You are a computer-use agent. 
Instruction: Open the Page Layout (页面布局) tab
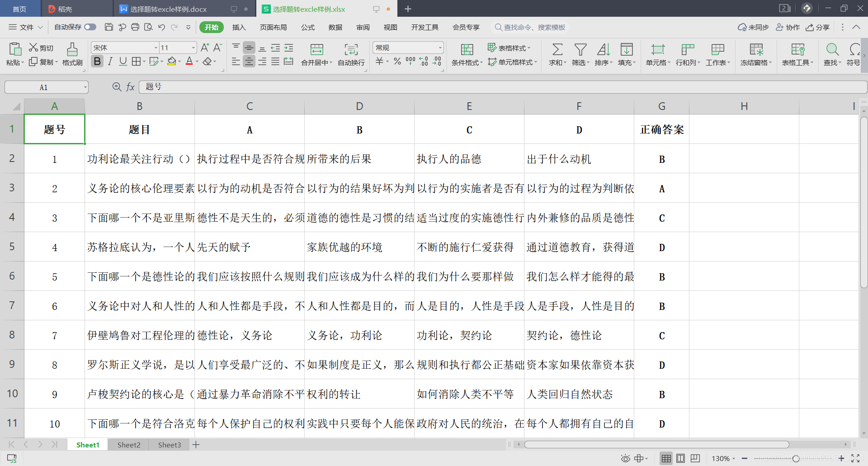point(273,27)
